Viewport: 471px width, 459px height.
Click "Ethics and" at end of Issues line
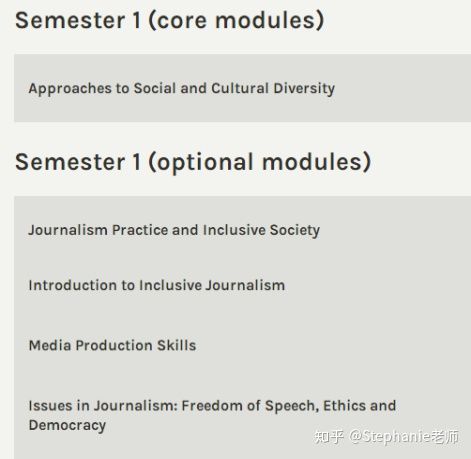(x=360, y=406)
